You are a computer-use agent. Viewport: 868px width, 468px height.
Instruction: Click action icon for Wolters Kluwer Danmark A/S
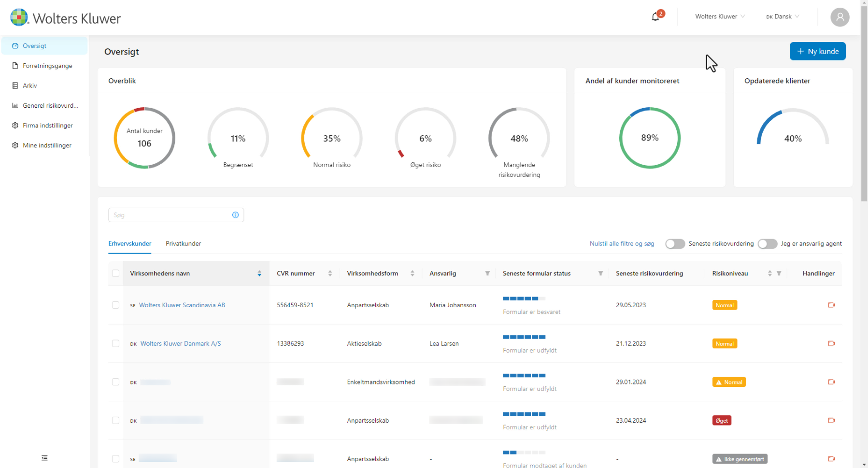(x=831, y=343)
